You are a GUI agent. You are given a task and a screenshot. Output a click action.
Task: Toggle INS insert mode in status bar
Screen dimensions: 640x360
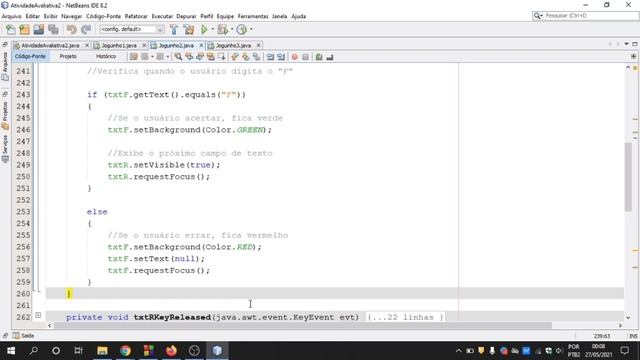633,336
